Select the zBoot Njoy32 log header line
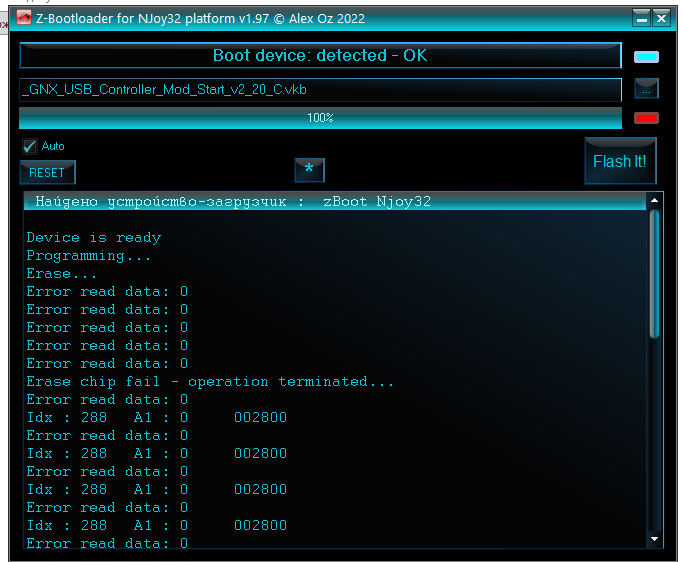Screen dimensions: 682x562 pos(233,202)
